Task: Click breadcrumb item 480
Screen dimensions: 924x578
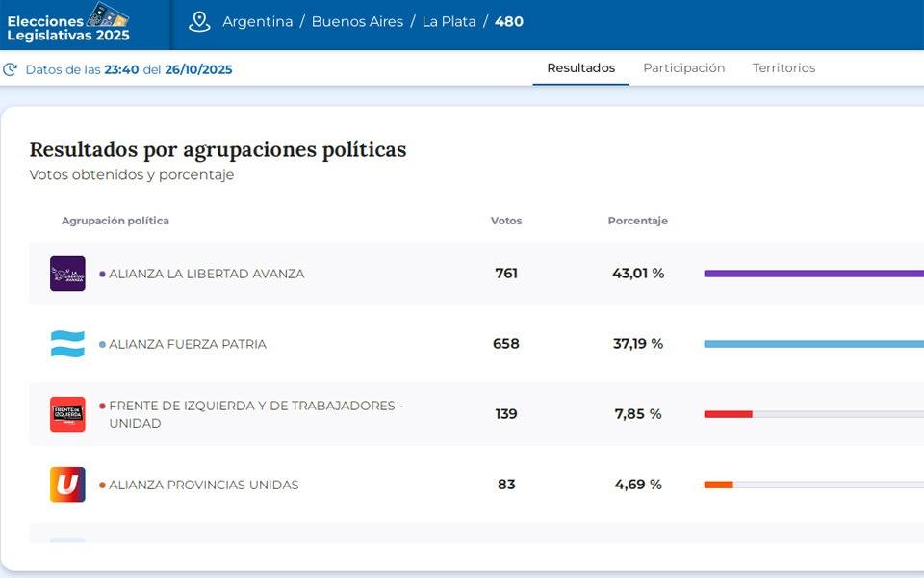Action: [x=509, y=21]
